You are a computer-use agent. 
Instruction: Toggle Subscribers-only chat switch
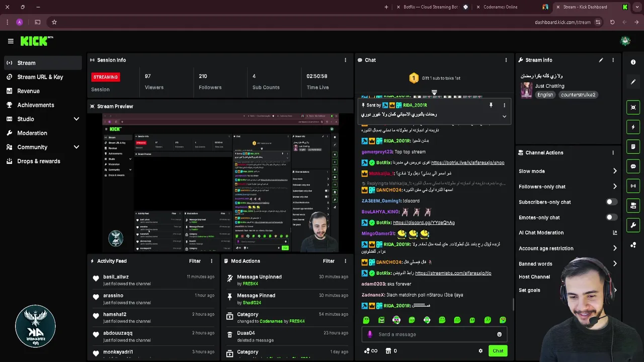coord(611,202)
